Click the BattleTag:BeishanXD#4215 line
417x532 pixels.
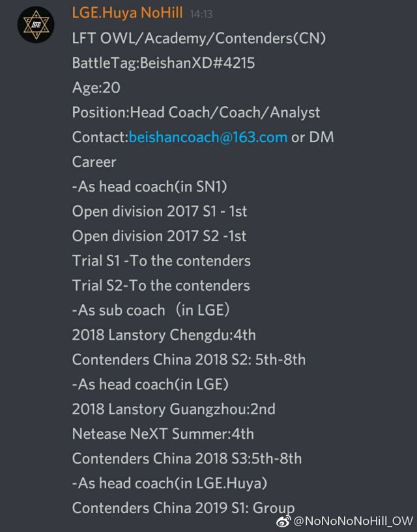(x=164, y=63)
